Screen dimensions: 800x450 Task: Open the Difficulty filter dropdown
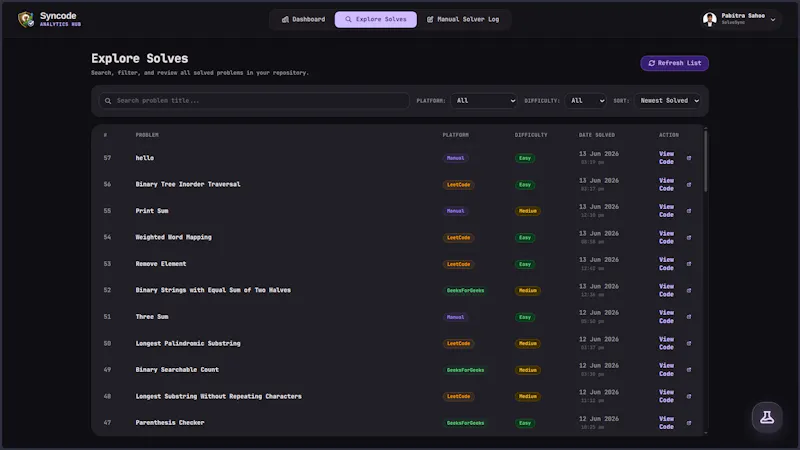585,101
